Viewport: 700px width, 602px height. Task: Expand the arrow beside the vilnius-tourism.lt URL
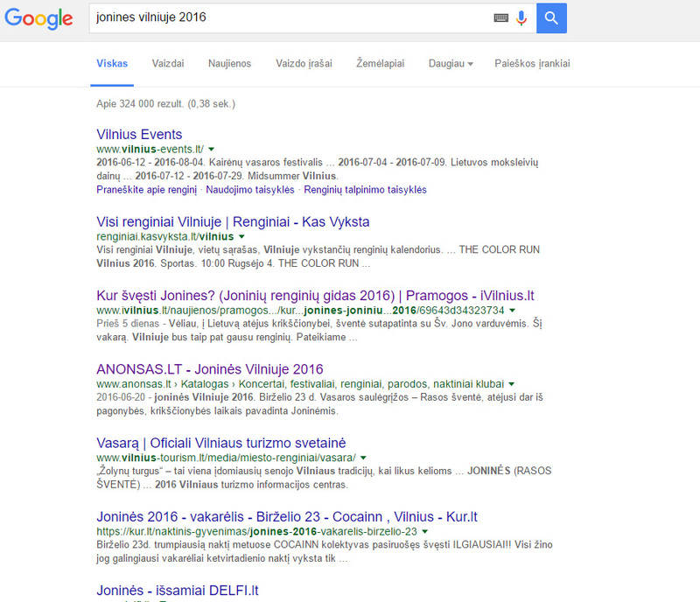(x=363, y=458)
